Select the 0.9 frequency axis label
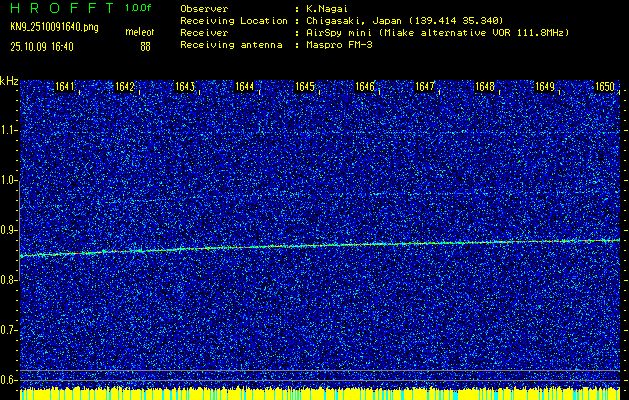 [x=9, y=230]
